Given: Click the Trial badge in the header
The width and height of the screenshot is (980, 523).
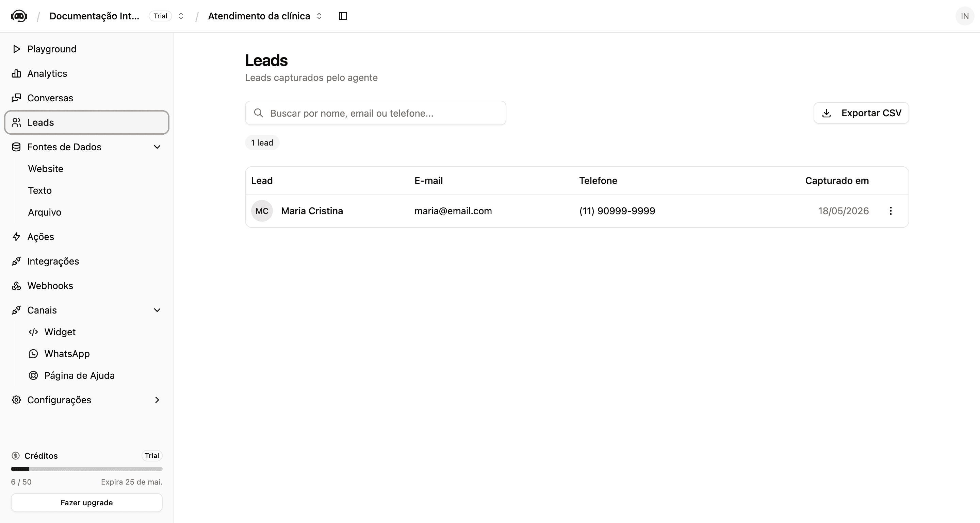Looking at the screenshot, I should pos(160,16).
